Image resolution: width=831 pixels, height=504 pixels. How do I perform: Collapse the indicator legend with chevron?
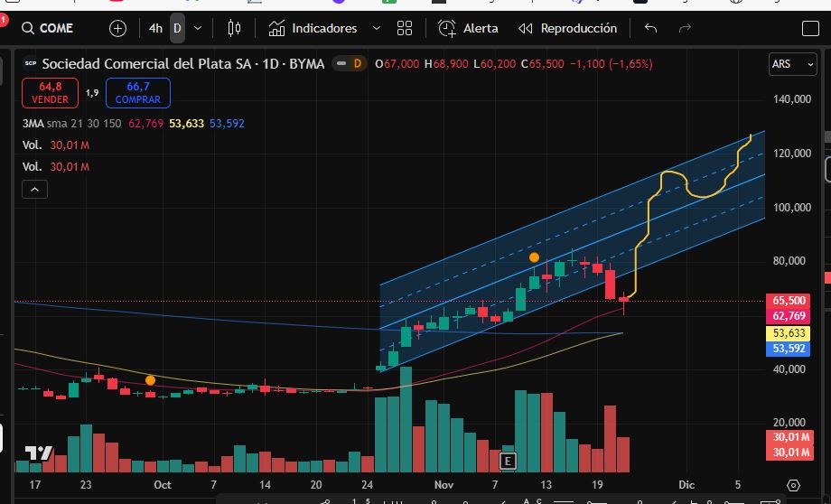click(x=34, y=190)
